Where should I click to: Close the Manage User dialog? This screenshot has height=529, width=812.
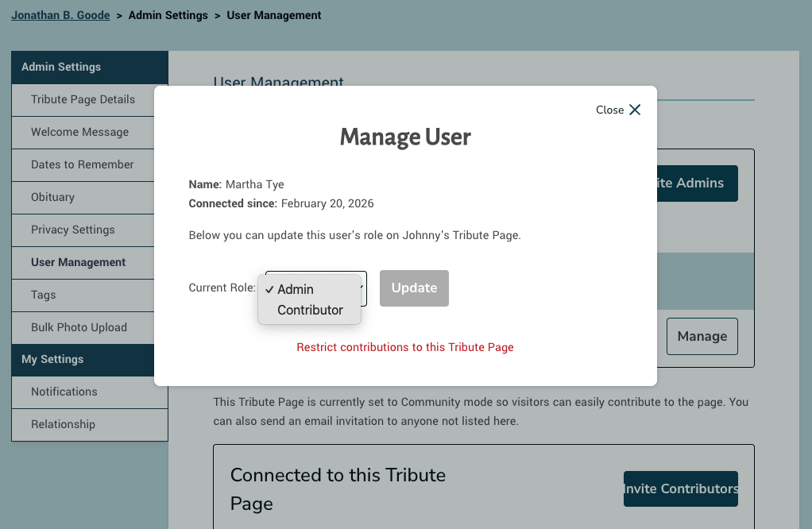pos(618,110)
